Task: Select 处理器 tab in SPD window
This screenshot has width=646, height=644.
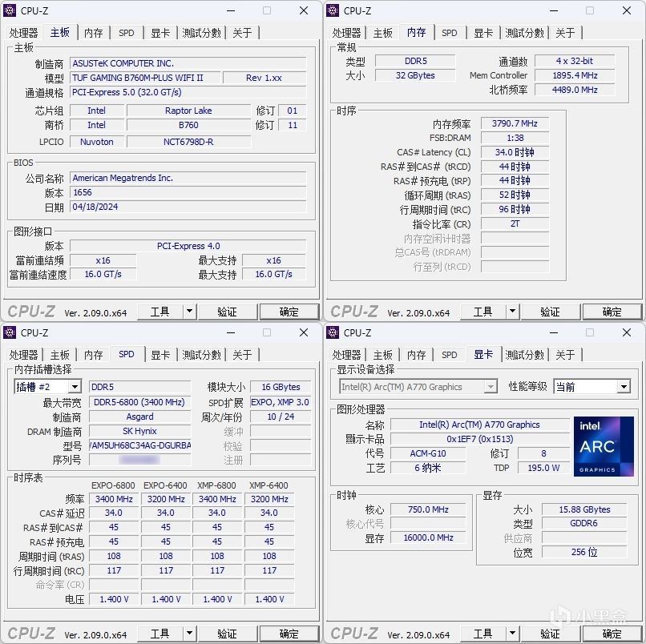Action: pyautogui.click(x=23, y=355)
